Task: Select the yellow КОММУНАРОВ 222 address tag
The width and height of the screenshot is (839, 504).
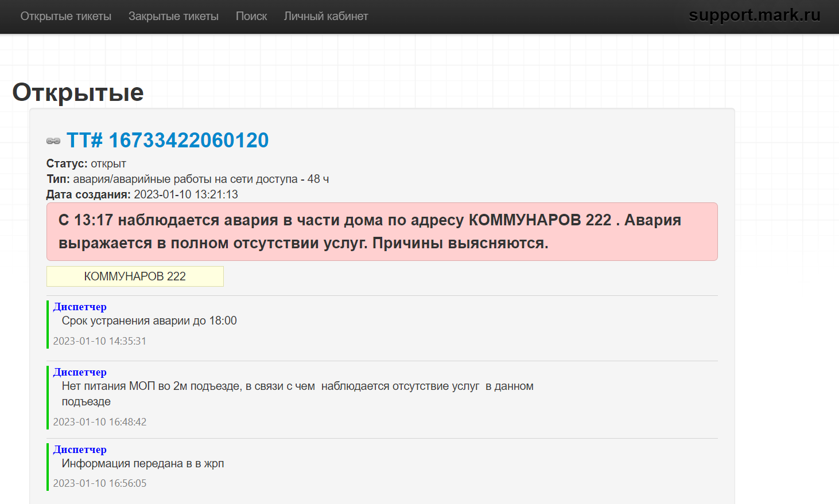Action: click(135, 276)
